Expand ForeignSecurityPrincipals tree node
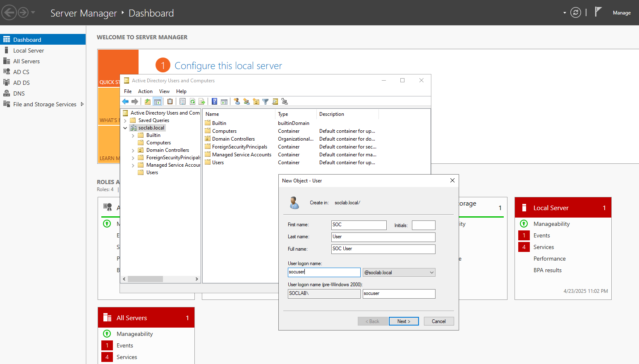 pos(133,158)
